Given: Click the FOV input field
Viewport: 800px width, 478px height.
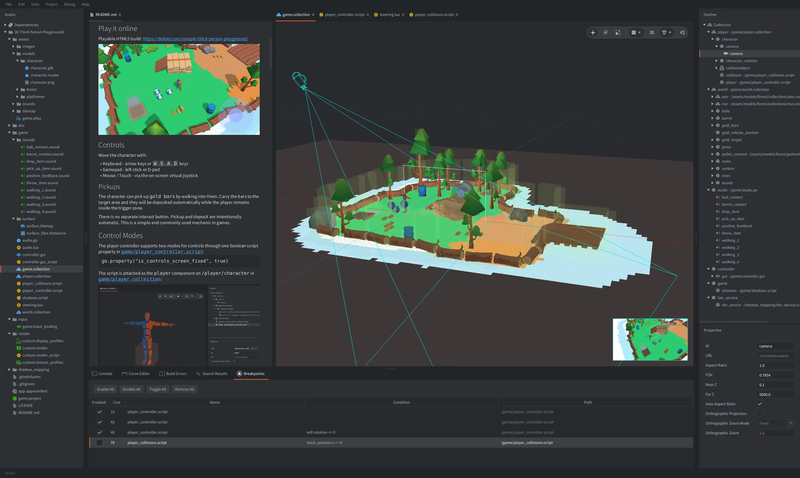Looking at the screenshot, I should pos(775,375).
